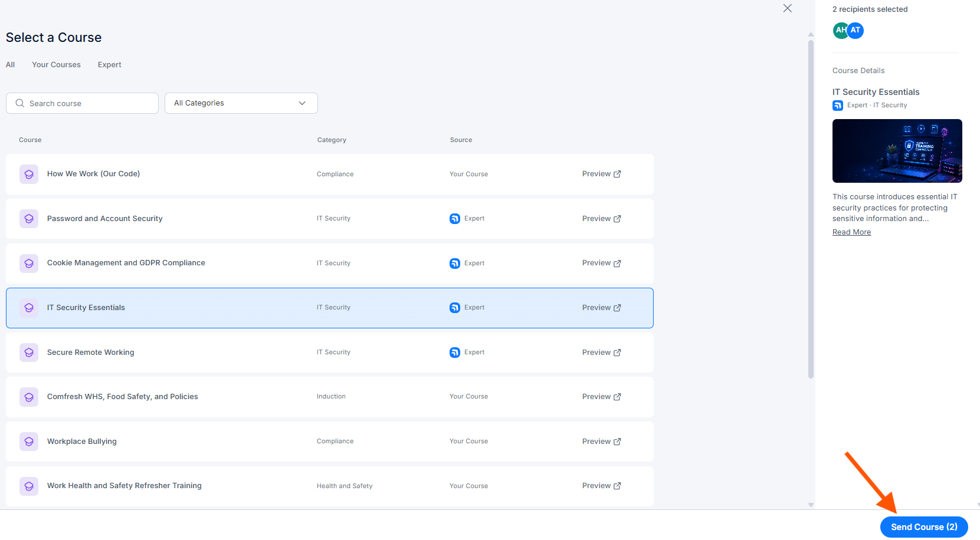This screenshot has height=540, width=980.
Task: Click the Read More link
Action: [x=851, y=232]
